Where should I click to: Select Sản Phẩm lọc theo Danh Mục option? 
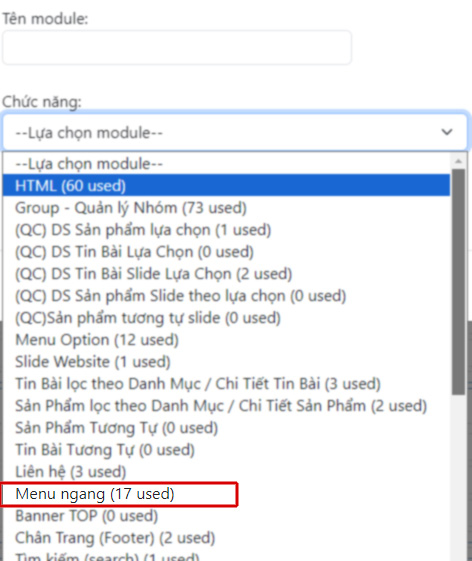pos(226,406)
